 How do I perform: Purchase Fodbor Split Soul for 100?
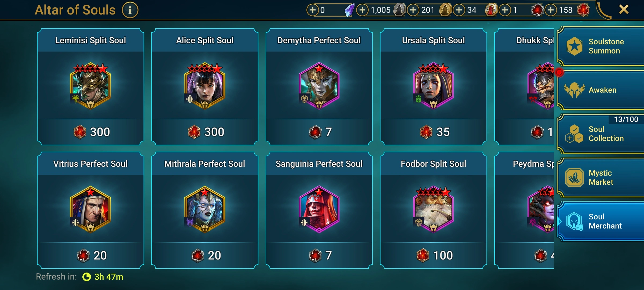pos(433,255)
